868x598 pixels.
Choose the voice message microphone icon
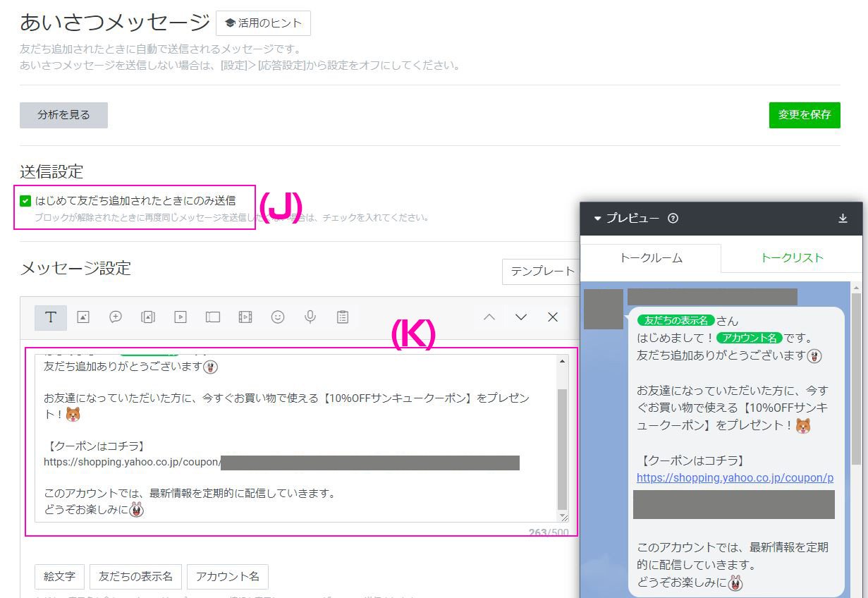click(x=310, y=317)
